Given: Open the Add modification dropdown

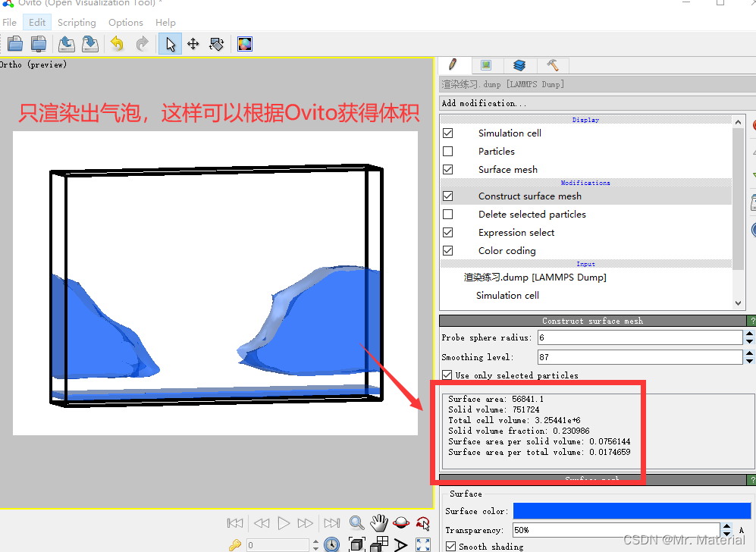Looking at the screenshot, I should pos(597,103).
